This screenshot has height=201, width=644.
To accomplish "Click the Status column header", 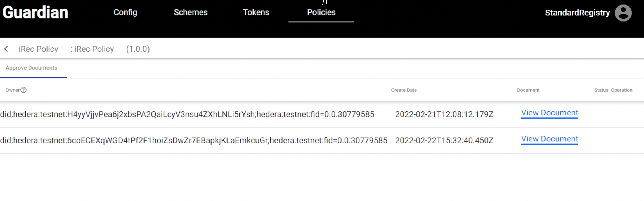I will 601,90.
